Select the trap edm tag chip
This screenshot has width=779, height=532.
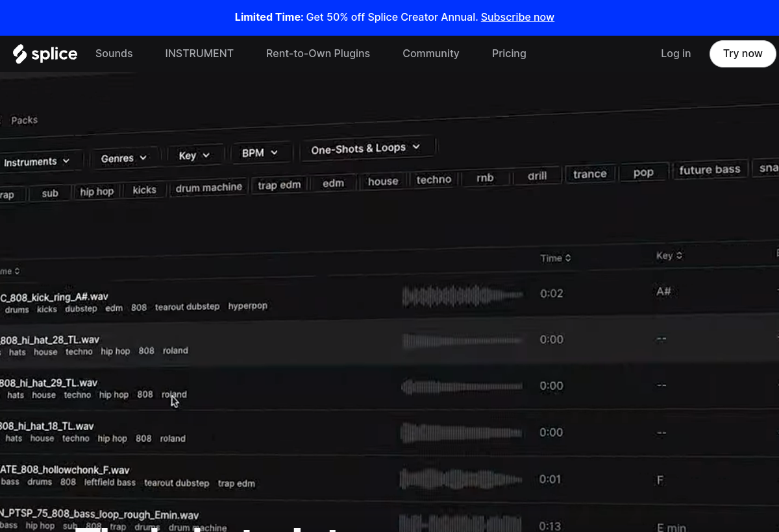click(x=279, y=185)
